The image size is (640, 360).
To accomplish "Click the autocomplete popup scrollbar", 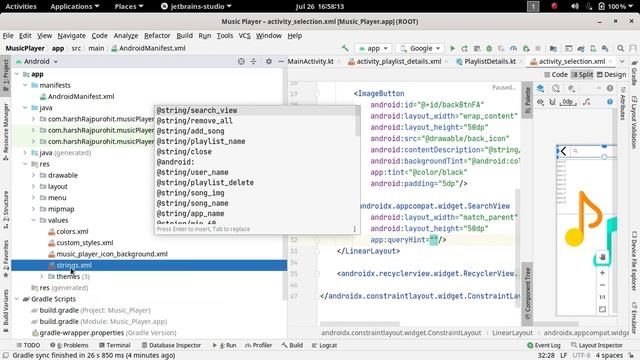I will 358,122.
